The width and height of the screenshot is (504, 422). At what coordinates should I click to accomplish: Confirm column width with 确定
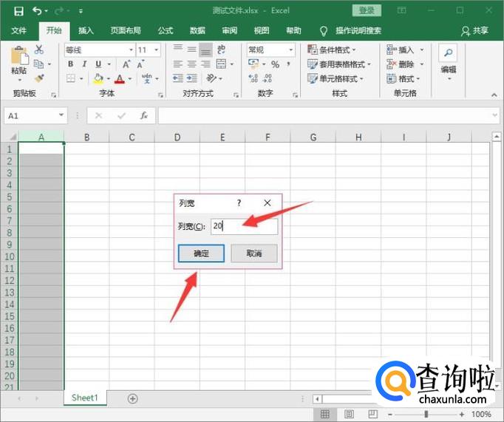click(201, 253)
